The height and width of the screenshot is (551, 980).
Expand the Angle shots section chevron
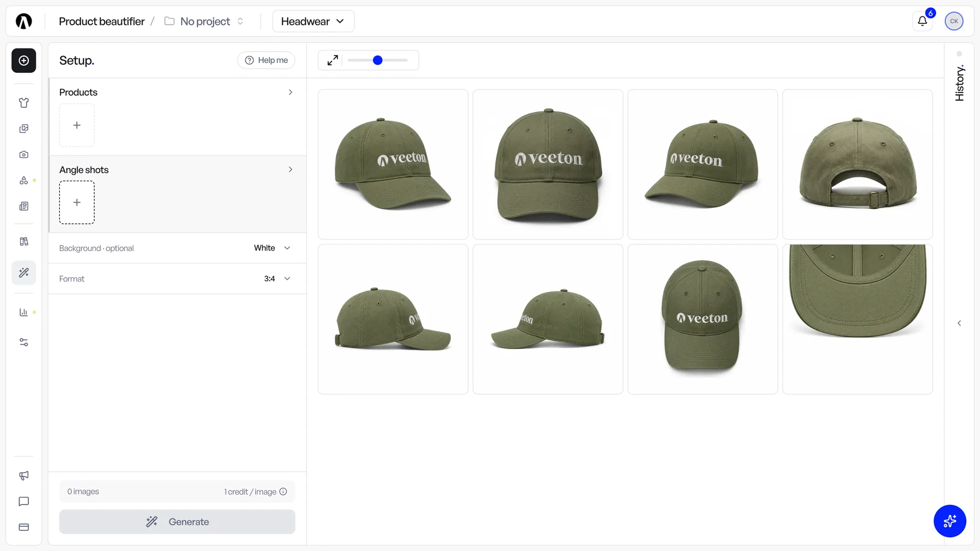(x=290, y=169)
